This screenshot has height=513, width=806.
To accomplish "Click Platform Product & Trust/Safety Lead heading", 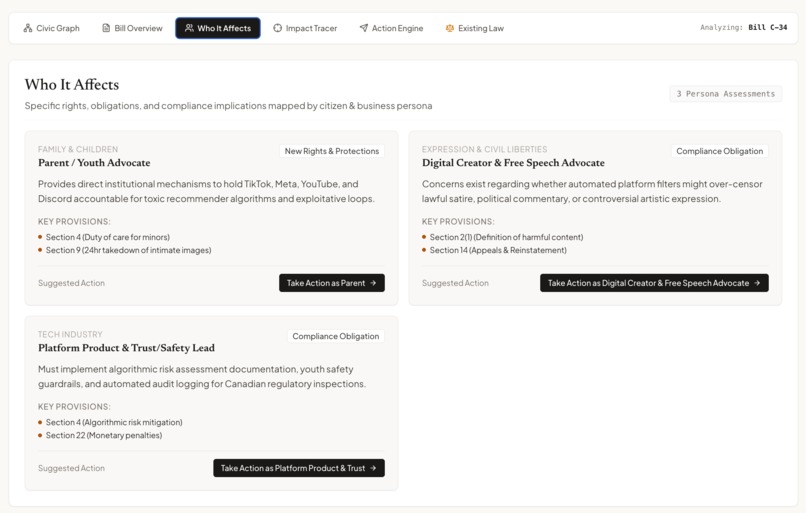I will [126, 348].
